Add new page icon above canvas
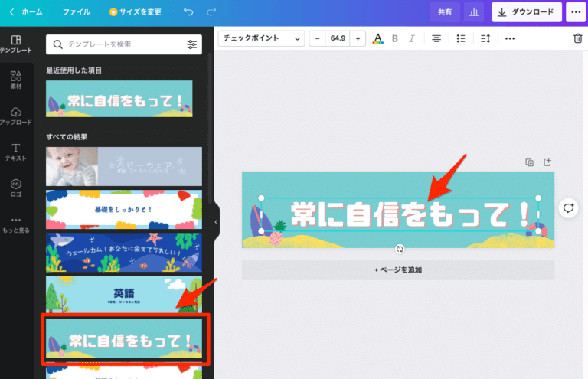Screen dimensions: 588x379 click(x=547, y=162)
